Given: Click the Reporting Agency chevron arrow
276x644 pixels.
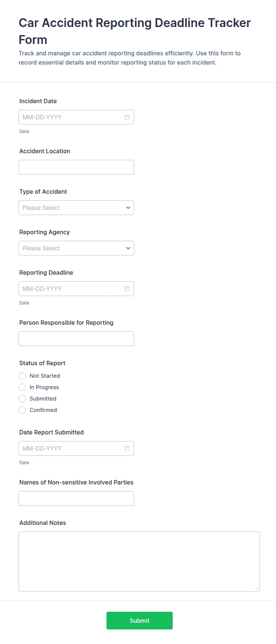Looking at the screenshot, I should click(x=128, y=248).
